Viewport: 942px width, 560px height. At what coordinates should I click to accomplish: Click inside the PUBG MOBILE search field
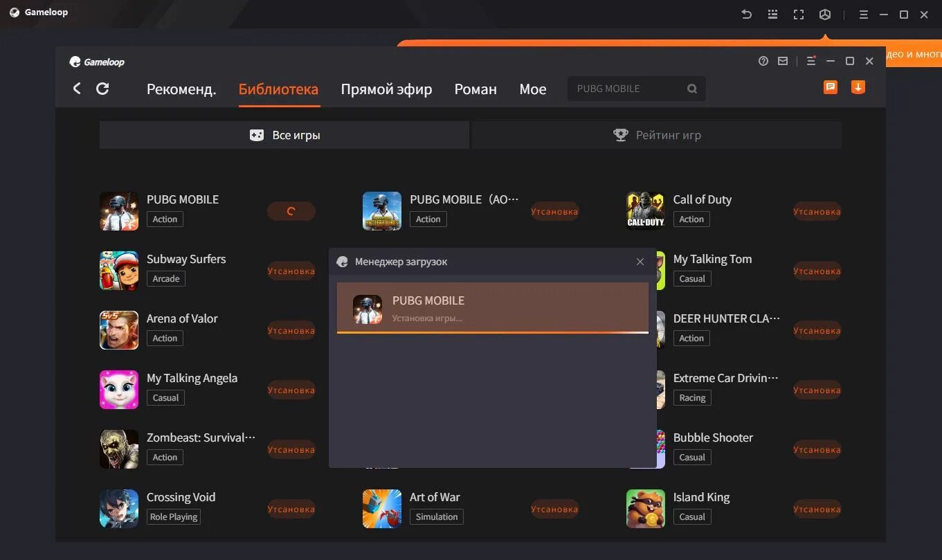pyautogui.click(x=637, y=89)
